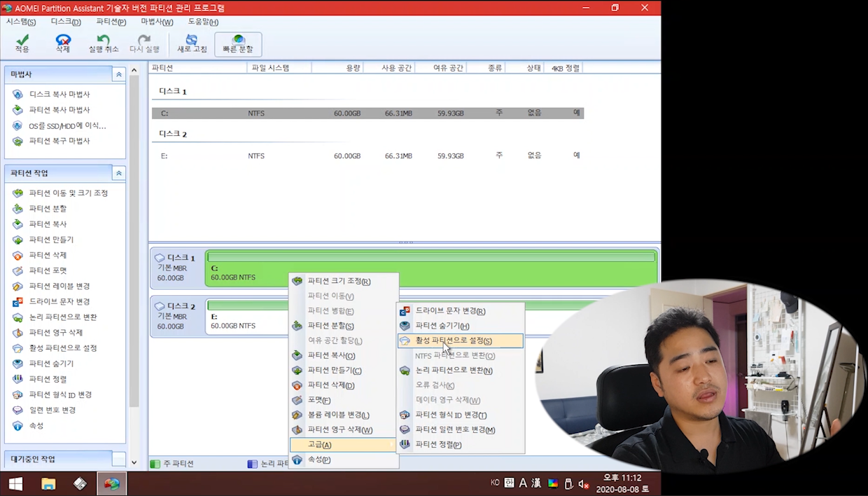
Task: Sort by the 용량 column header
Action: pyautogui.click(x=337, y=68)
